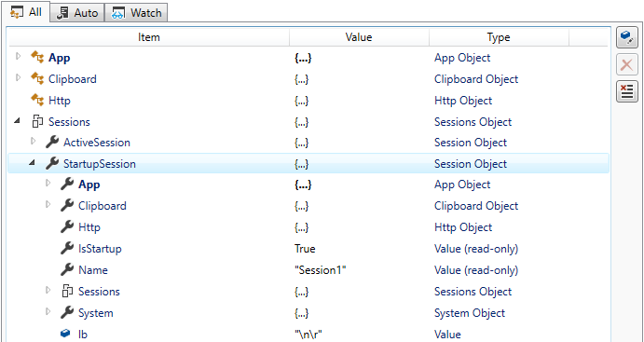This screenshot has height=342, width=644.
Task: Collapse the top-level Sessions node
Action: pos(18,121)
